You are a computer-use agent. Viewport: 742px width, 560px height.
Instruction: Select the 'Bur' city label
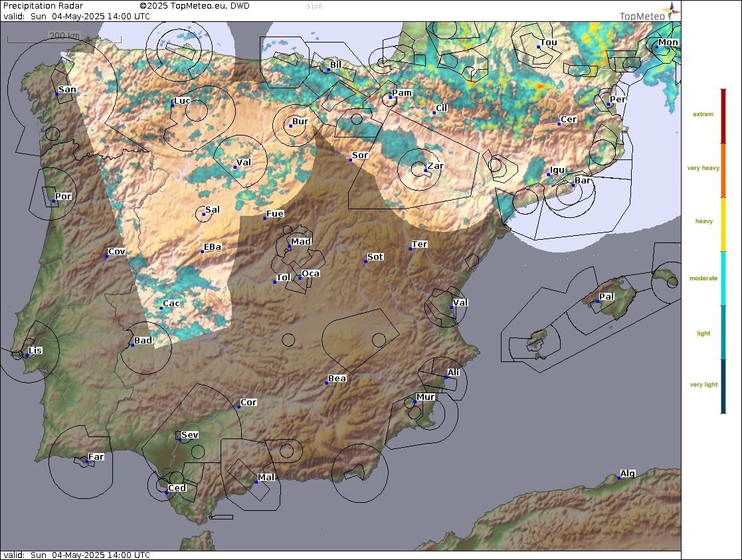point(300,121)
